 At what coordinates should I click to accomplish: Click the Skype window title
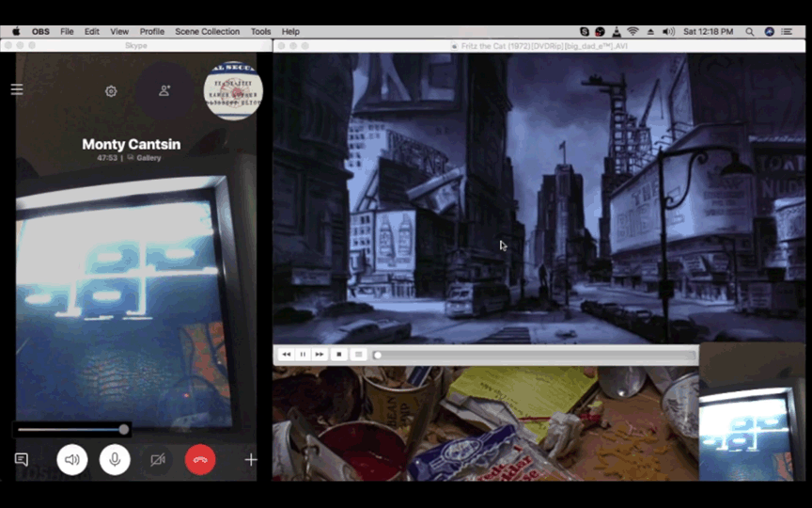click(x=135, y=45)
